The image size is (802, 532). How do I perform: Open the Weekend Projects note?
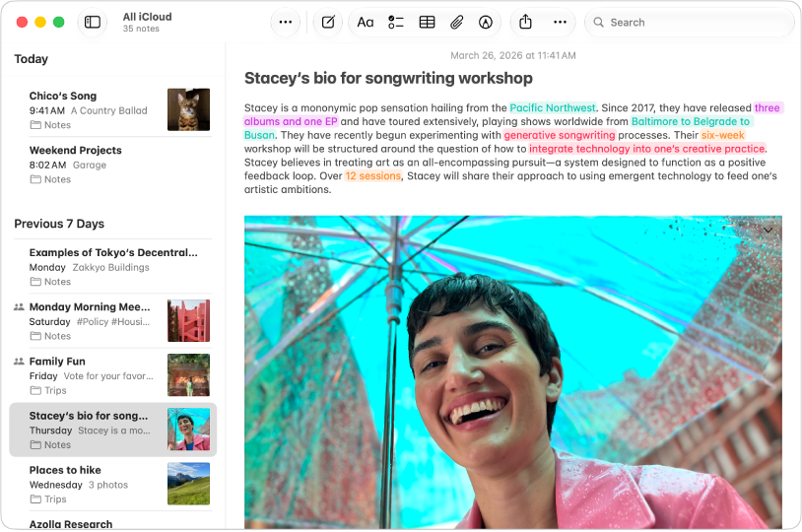pos(112,165)
